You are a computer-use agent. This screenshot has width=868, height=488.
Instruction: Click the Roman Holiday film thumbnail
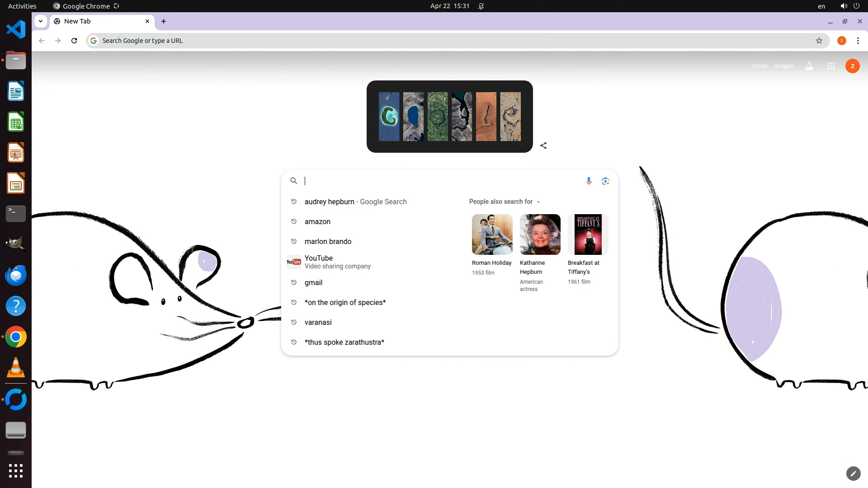point(492,235)
